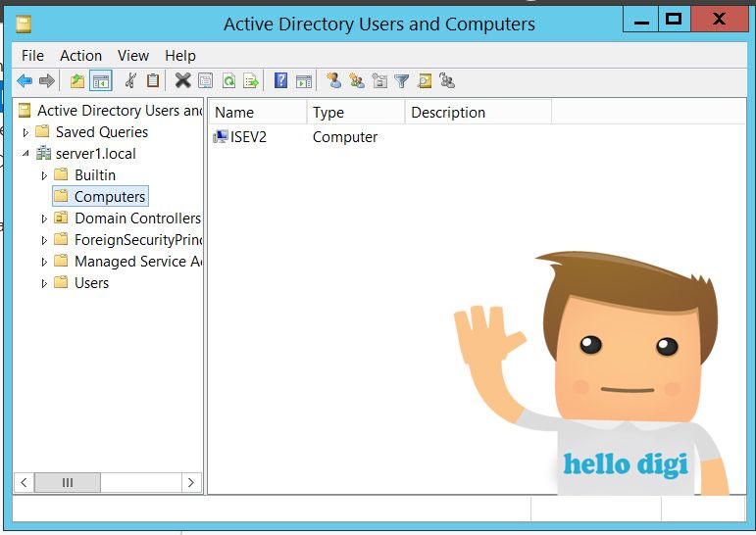This screenshot has width=756, height=535.
Task: Click the Refresh toolbar icon
Action: [x=228, y=80]
